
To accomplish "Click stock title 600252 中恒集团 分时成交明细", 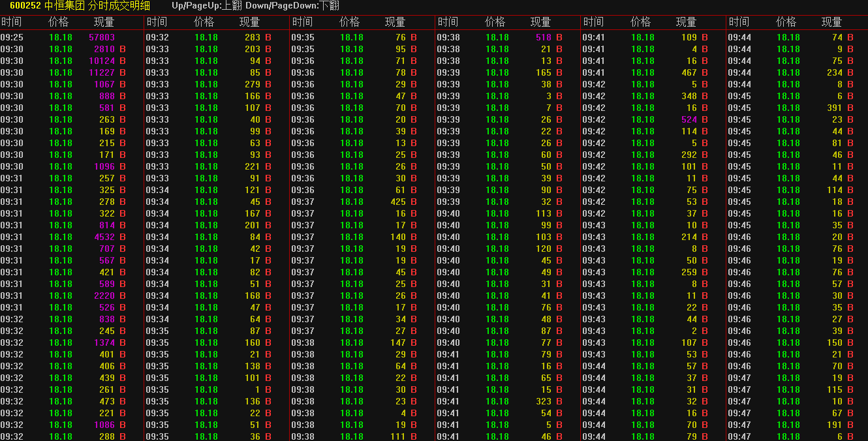I will [80, 6].
